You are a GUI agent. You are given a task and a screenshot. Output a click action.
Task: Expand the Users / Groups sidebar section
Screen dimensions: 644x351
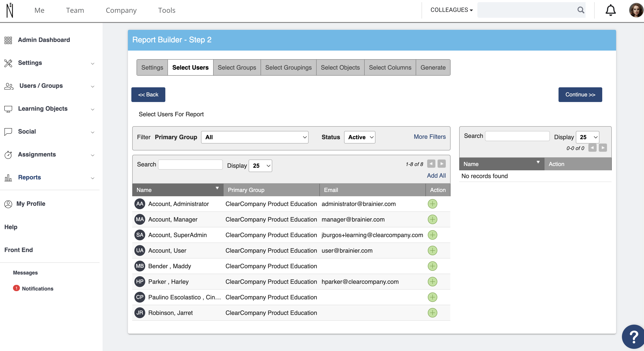pyautogui.click(x=92, y=86)
